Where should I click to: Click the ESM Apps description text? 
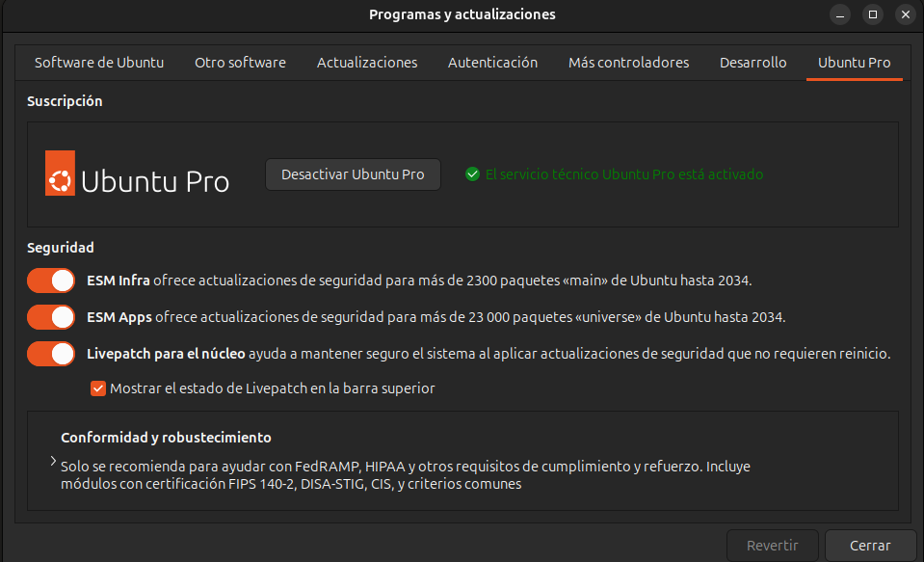point(436,317)
